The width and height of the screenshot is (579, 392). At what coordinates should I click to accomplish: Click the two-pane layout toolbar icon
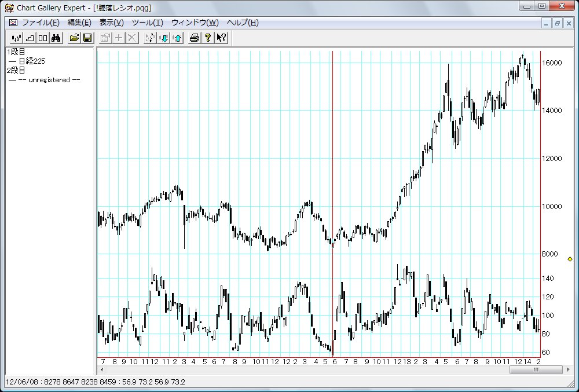(43, 38)
